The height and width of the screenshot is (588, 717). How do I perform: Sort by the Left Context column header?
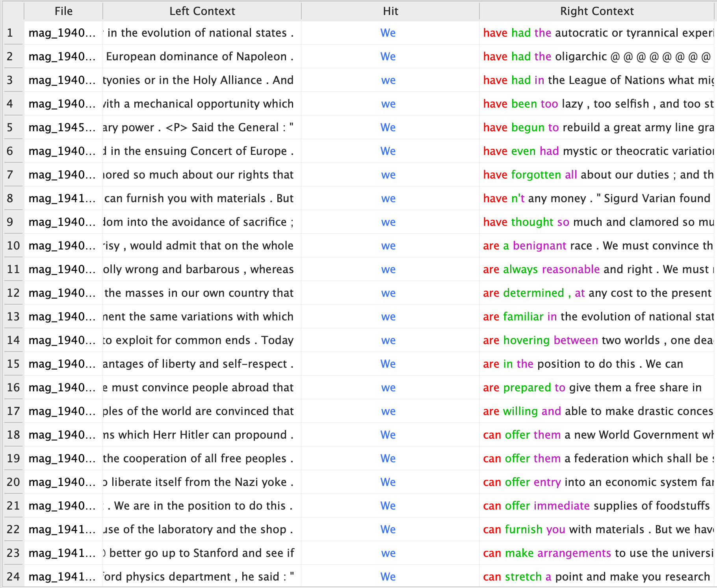pyautogui.click(x=202, y=11)
